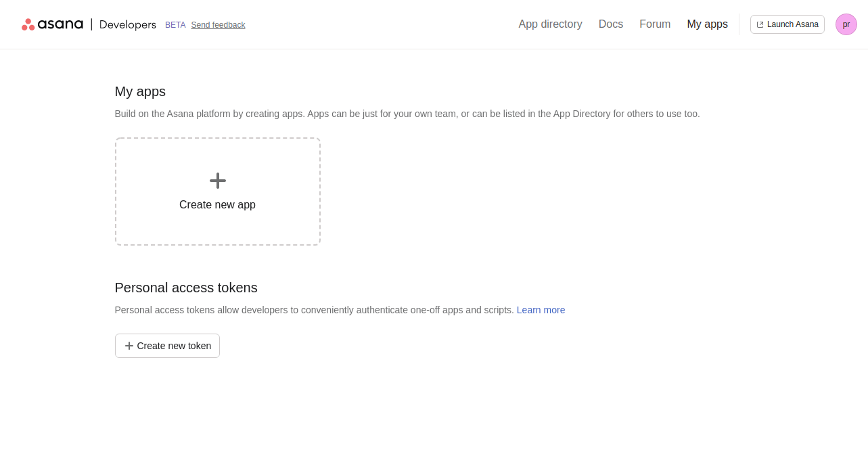Viewport: 868px width, 452px height.
Task: Select the My apps navigation item
Action: click(707, 24)
